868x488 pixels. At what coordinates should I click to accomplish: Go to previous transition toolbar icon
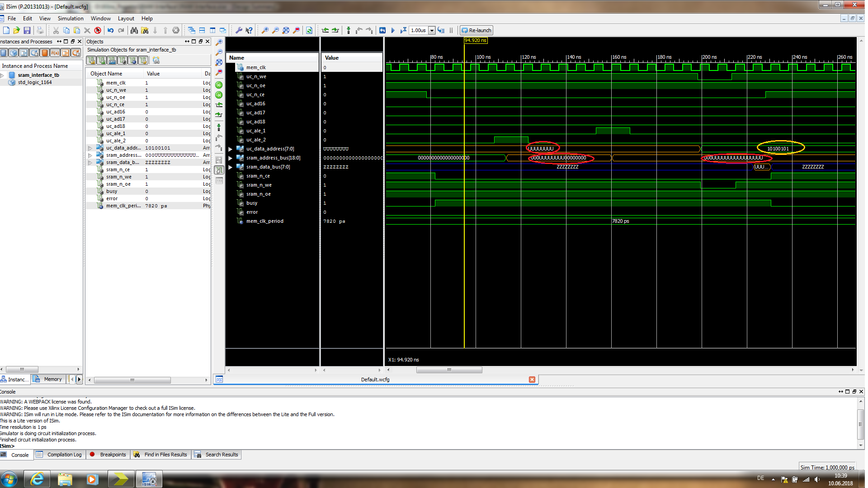point(325,30)
